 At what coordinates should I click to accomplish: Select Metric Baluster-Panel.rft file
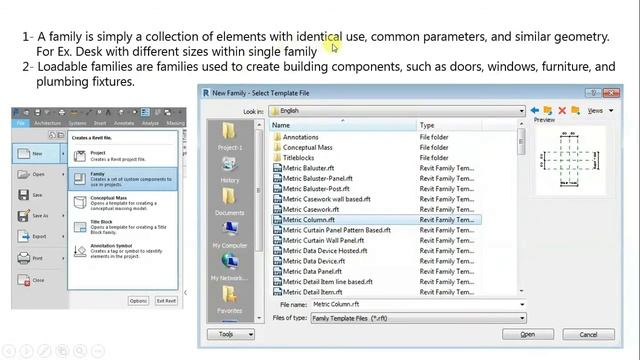[x=313, y=178]
